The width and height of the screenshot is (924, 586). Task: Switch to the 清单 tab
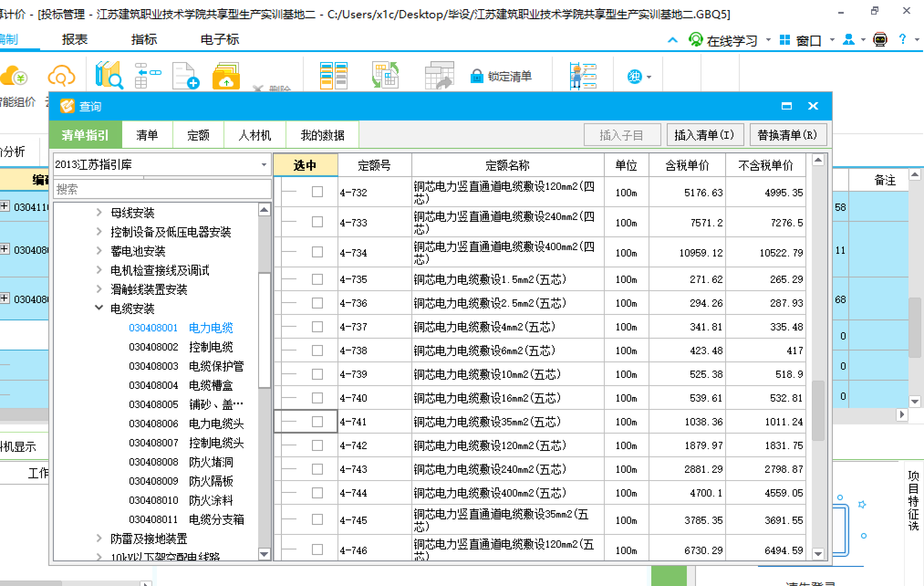coord(147,135)
